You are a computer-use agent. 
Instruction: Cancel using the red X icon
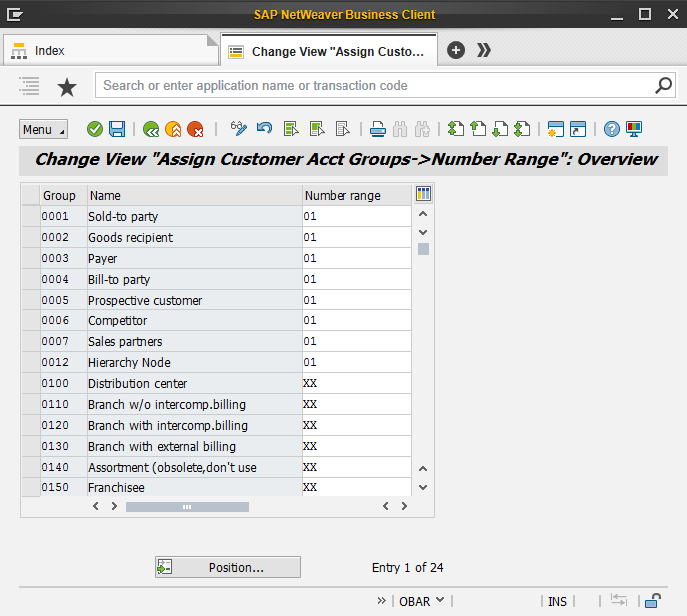(195, 129)
